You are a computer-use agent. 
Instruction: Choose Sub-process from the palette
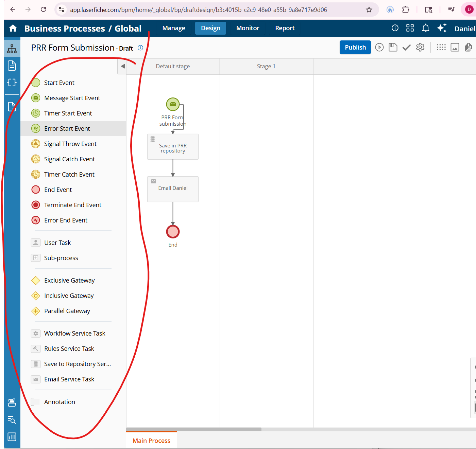tap(73, 258)
